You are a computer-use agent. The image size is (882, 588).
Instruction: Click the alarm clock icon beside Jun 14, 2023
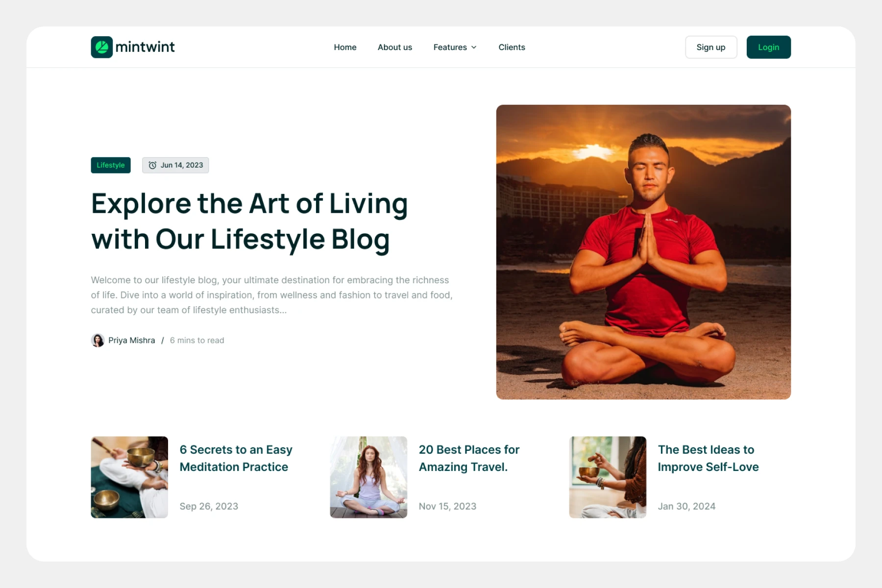(x=152, y=165)
